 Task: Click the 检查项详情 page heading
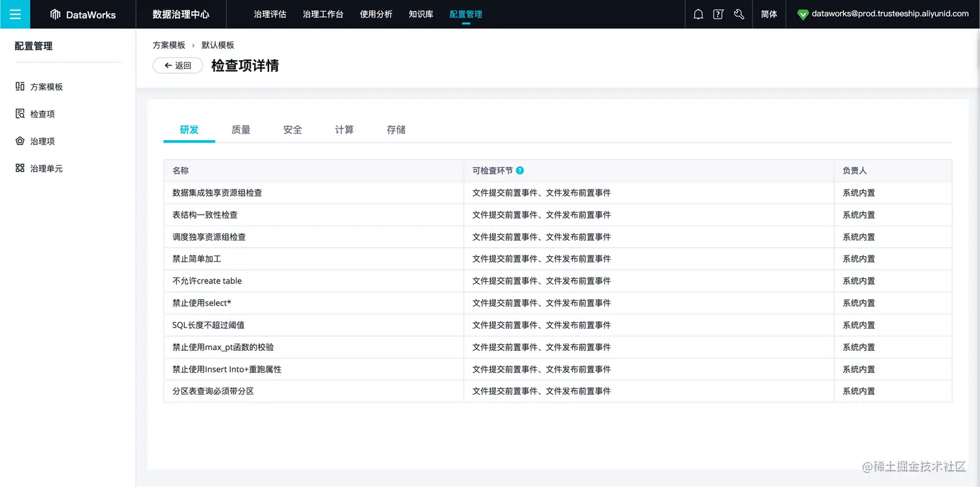tap(245, 65)
